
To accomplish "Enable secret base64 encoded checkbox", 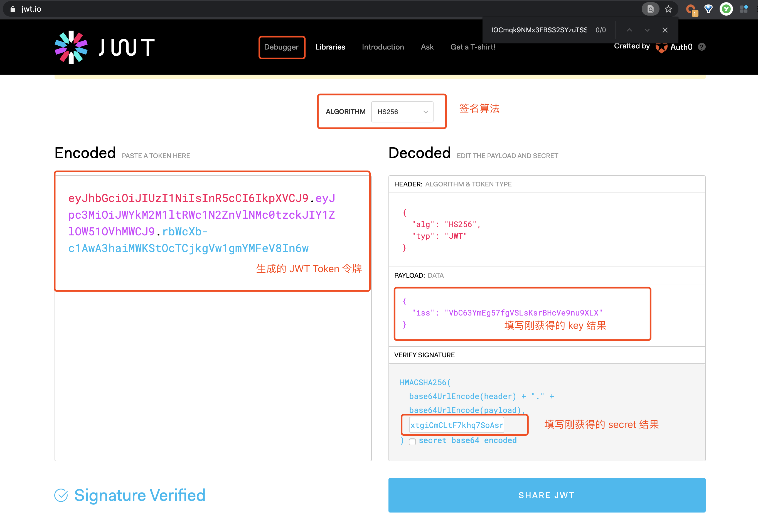I will coord(412,442).
